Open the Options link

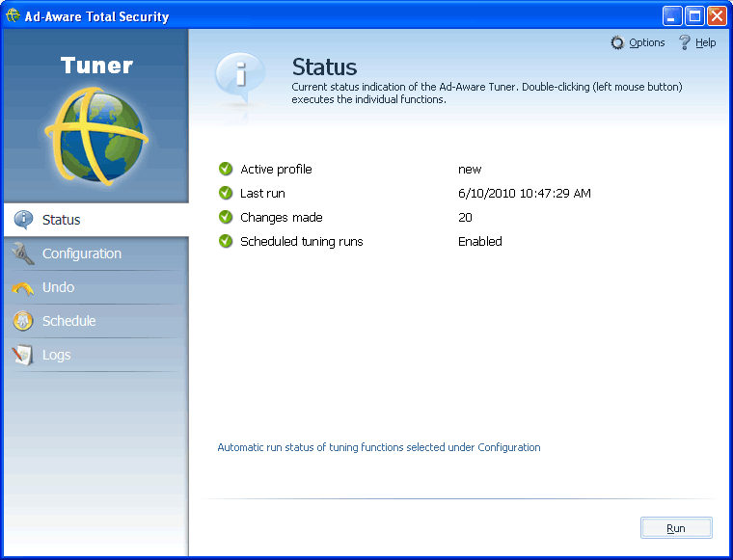(646, 42)
